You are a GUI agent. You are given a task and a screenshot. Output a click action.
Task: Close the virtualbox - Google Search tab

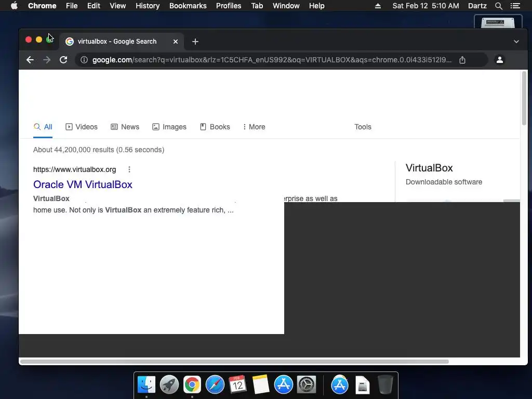(176, 42)
